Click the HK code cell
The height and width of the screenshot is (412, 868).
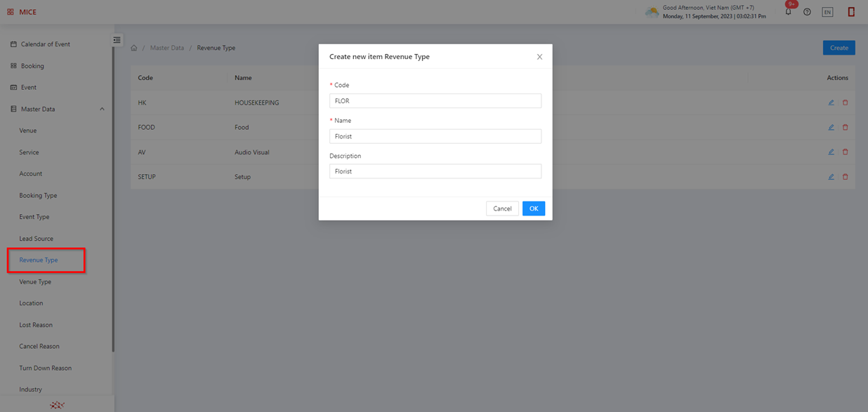click(x=142, y=102)
